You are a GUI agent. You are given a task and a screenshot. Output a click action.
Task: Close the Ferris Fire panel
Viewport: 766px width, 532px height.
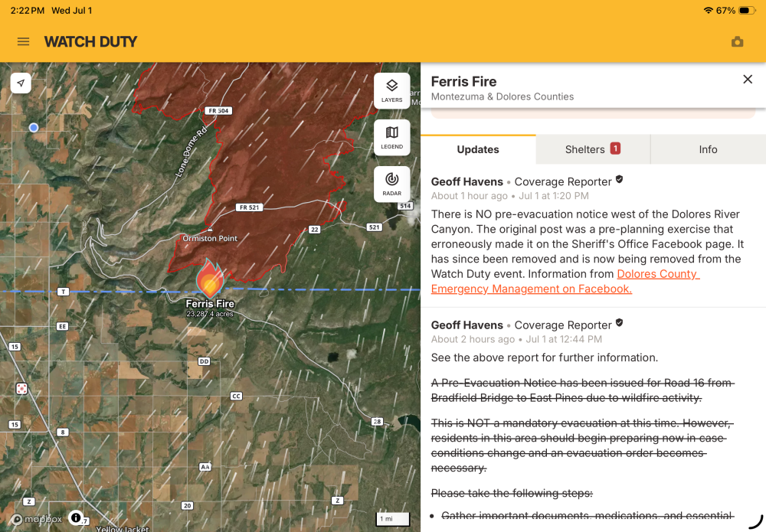pyautogui.click(x=748, y=79)
